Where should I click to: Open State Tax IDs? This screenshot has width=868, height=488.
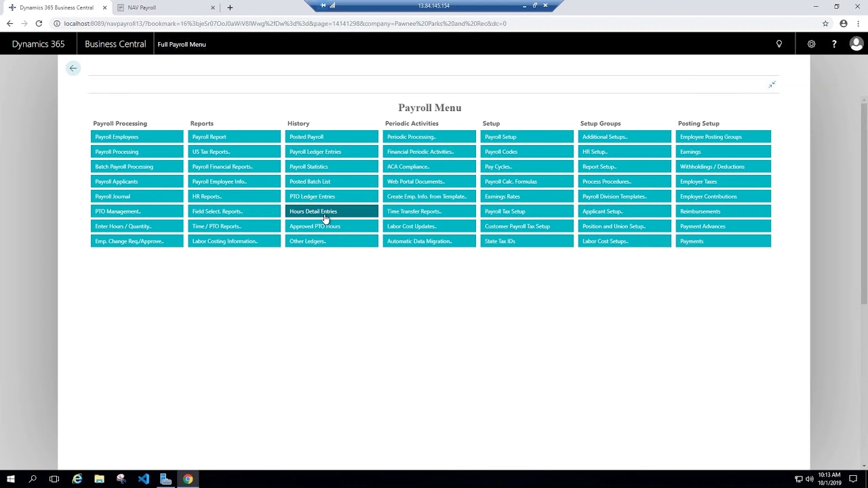[527, 241]
